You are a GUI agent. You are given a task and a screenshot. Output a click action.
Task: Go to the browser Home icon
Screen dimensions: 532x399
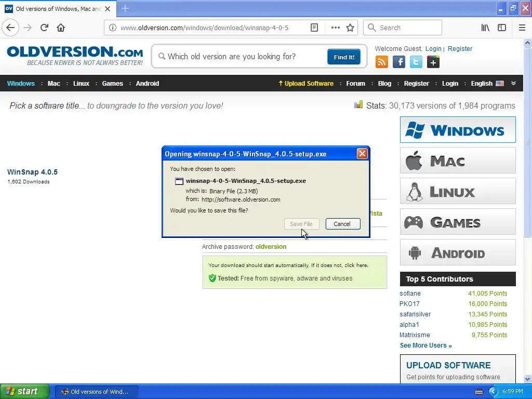[61, 28]
